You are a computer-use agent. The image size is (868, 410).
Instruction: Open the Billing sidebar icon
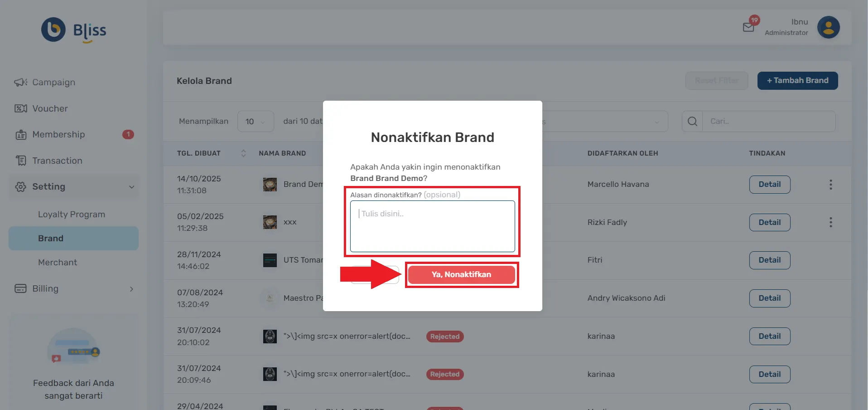click(x=20, y=289)
